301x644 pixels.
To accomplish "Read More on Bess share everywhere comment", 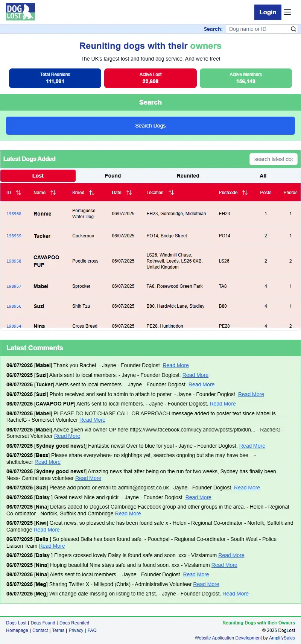I will tap(47, 462).
